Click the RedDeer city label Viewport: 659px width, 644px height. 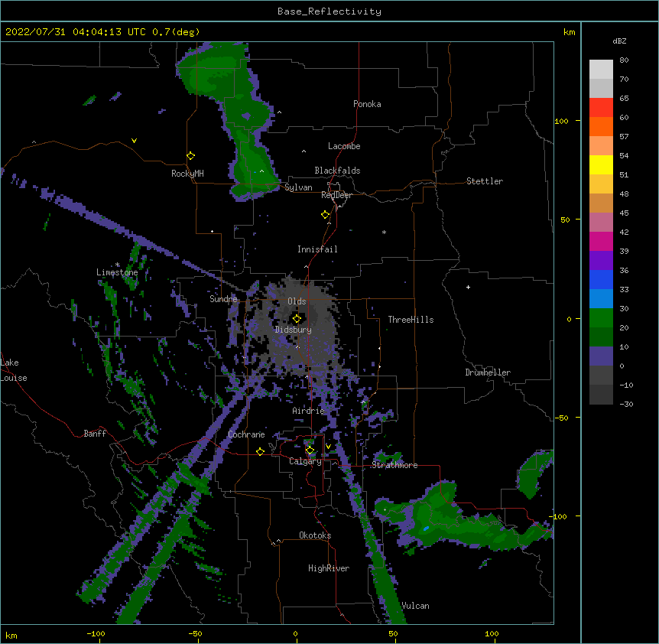(336, 195)
